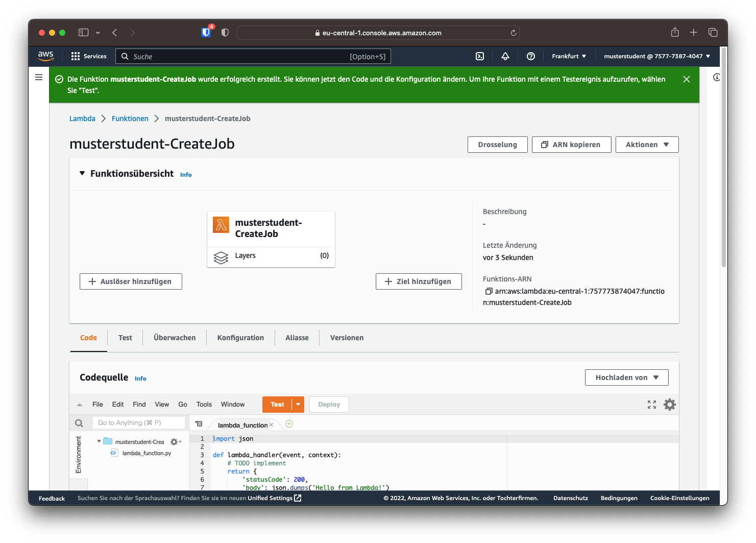The width and height of the screenshot is (756, 543).
Task: Open the Frankfurt region dropdown
Action: point(569,56)
